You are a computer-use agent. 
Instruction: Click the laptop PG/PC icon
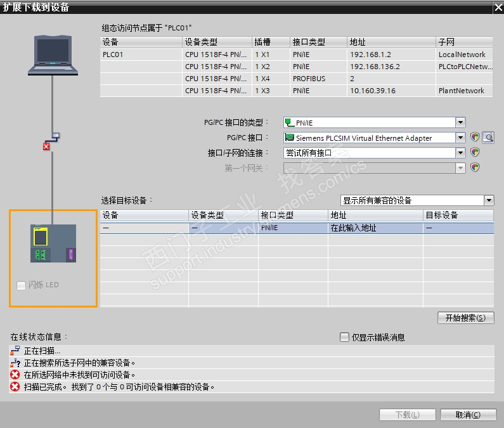click(53, 55)
